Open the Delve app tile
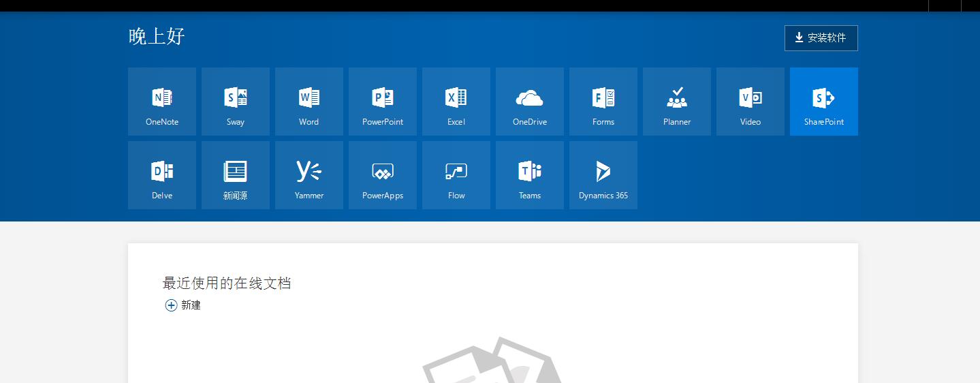The image size is (980, 383). [162, 175]
